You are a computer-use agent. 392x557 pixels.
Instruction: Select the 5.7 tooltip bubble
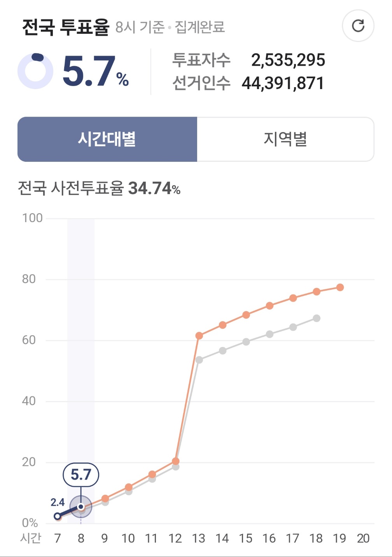(x=81, y=475)
